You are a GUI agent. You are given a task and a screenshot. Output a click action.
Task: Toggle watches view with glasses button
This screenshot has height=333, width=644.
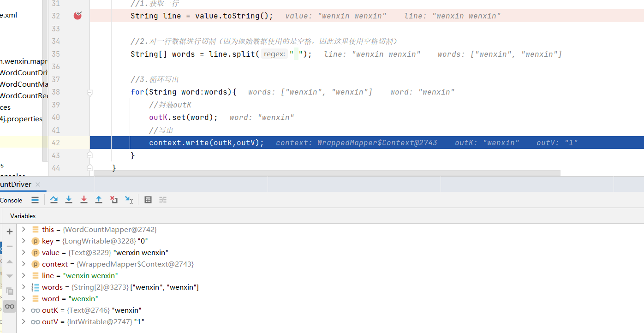(x=10, y=306)
